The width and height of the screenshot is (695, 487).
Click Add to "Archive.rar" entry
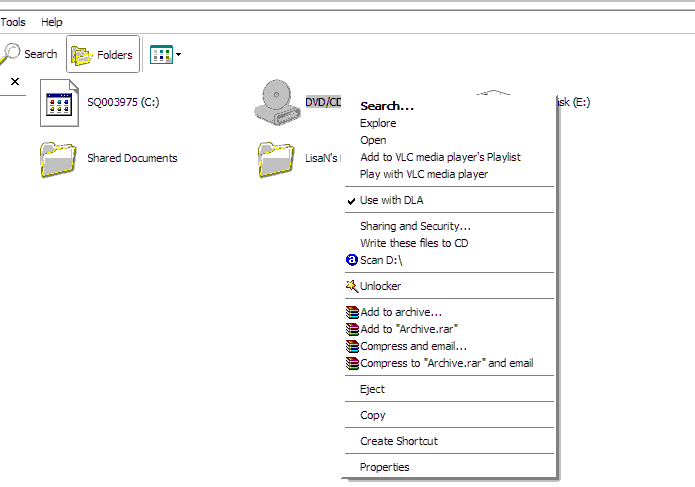pos(408,329)
